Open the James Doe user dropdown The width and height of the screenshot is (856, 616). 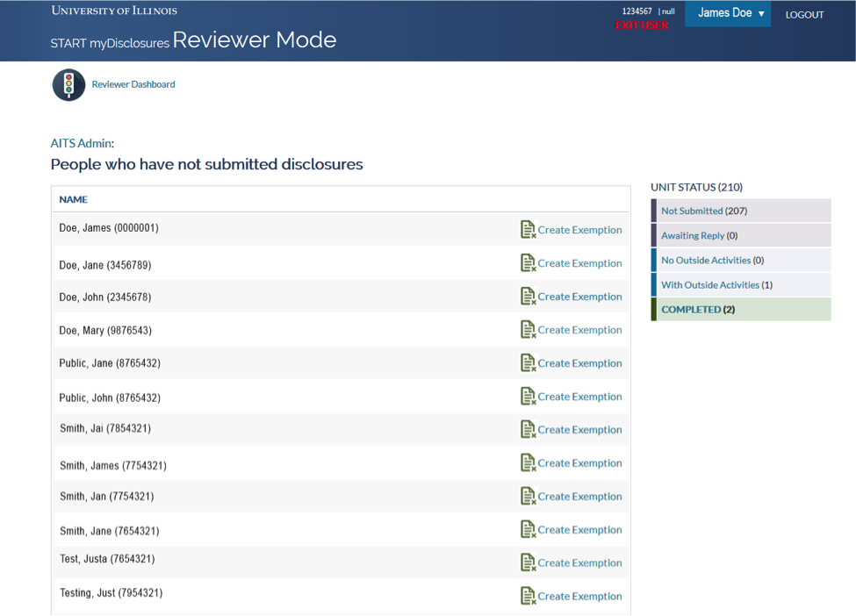[x=728, y=14]
